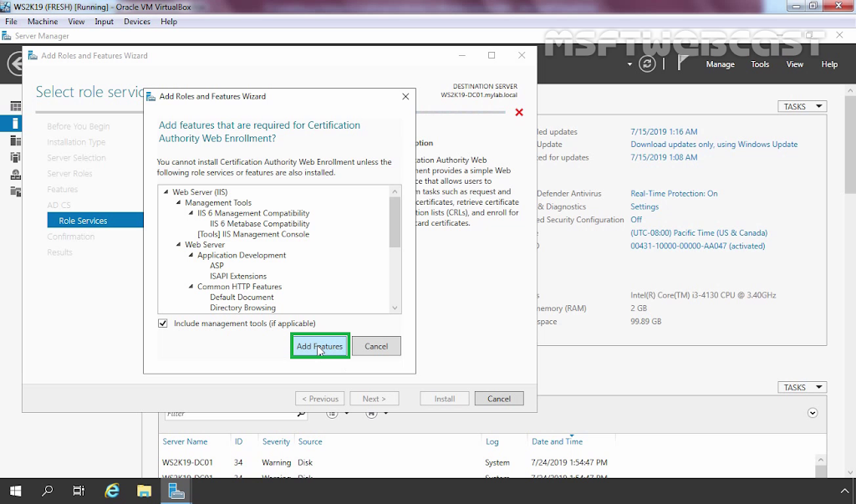Open the VirtualBox Input menu
This screenshot has height=504, width=856.
104,21
